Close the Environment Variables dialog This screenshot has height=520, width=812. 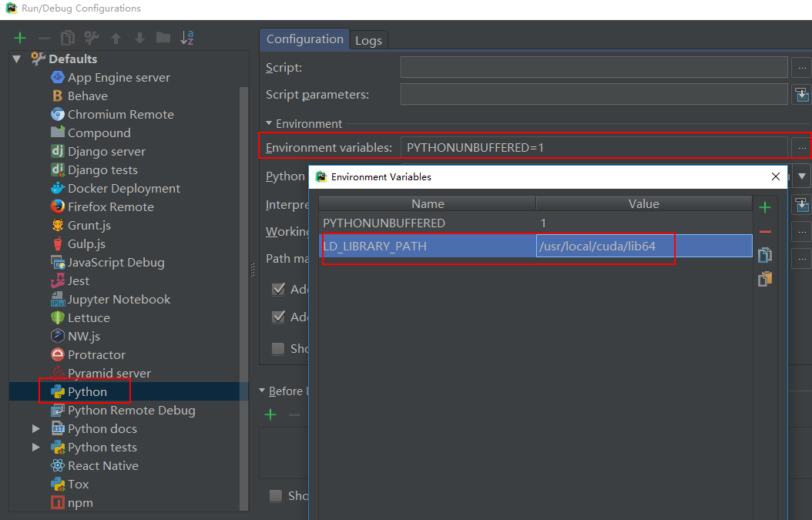click(775, 176)
